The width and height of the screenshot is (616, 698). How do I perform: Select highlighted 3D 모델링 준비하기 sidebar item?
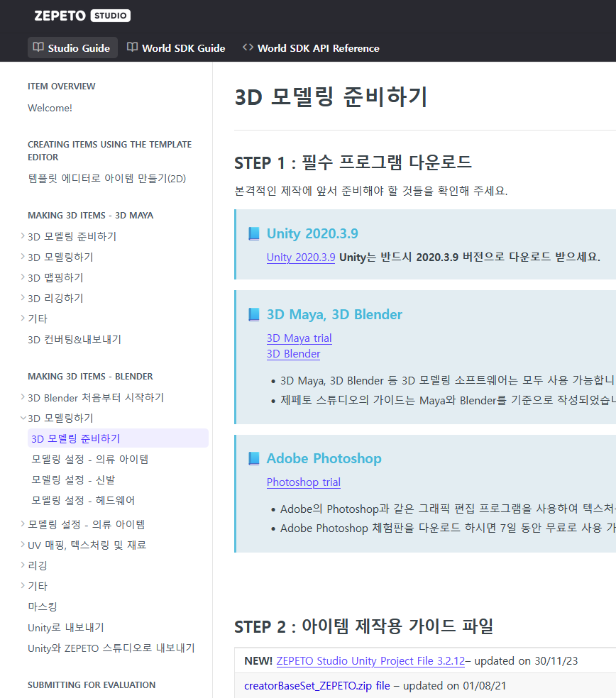(118, 438)
